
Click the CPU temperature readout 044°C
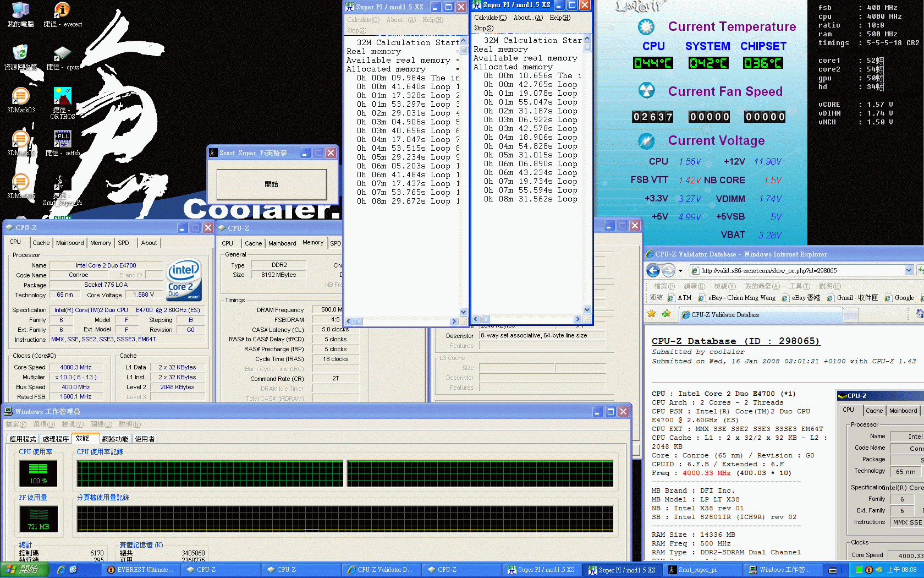tap(653, 63)
